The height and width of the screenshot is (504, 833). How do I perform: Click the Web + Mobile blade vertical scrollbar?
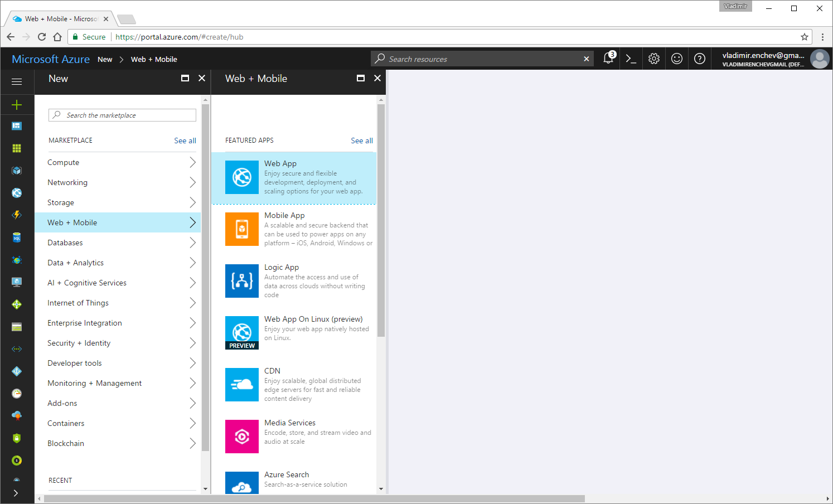(381, 220)
